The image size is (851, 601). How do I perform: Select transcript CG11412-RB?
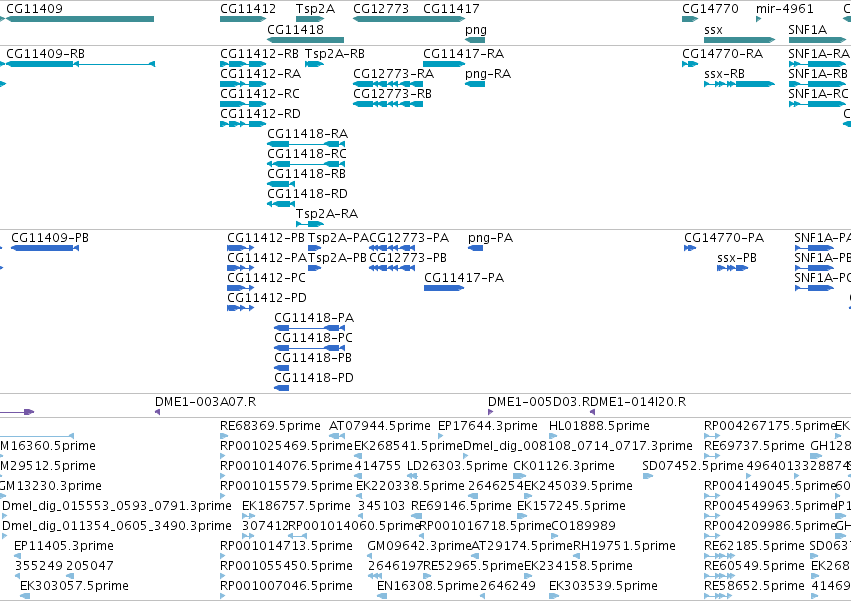pos(259,54)
